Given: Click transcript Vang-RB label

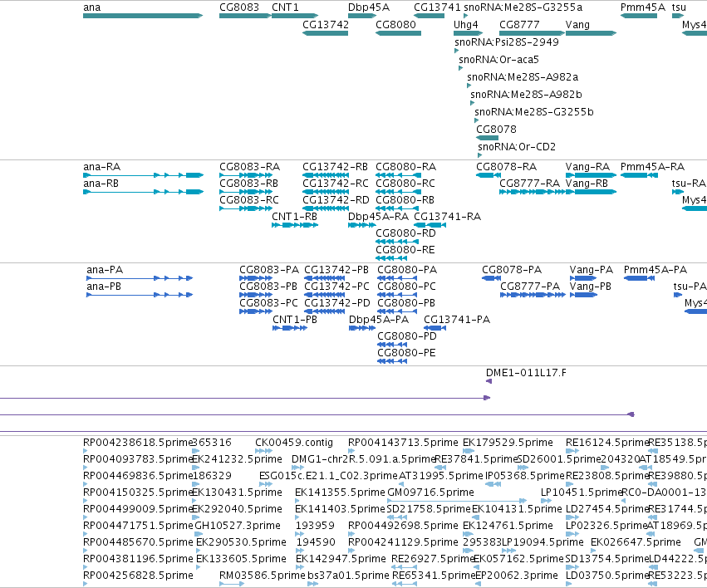Looking at the screenshot, I should pos(587,184).
